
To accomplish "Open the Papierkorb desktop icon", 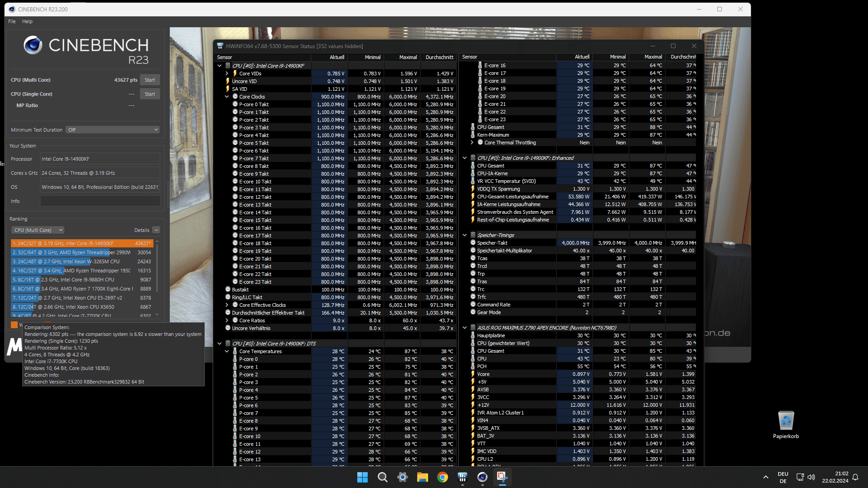I will [786, 424].
